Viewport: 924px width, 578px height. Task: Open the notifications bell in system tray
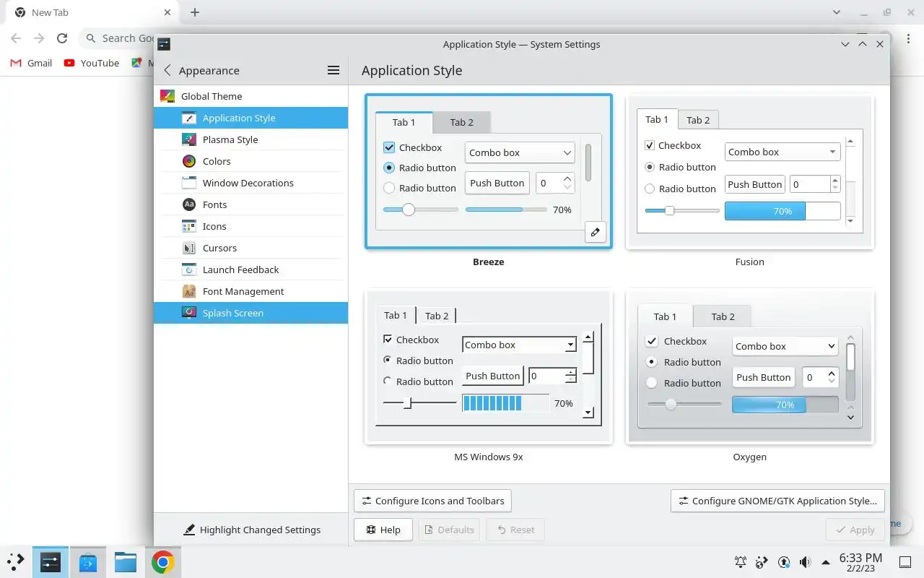click(741, 562)
